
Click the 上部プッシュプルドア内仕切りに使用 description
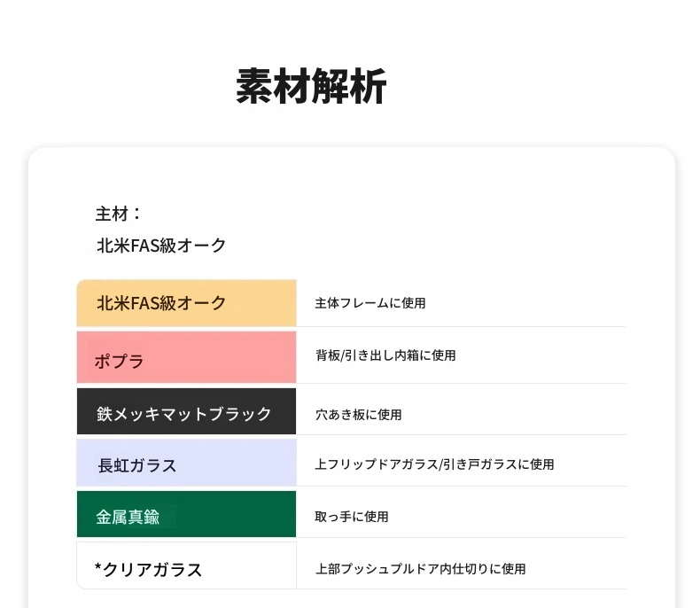pyautogui.click(x=420, y=569)
